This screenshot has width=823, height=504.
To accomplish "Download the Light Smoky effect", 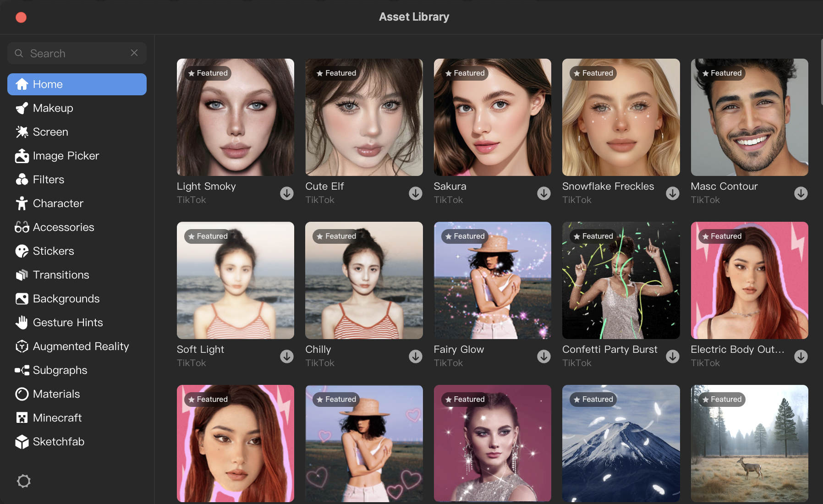I will [287, 193].
